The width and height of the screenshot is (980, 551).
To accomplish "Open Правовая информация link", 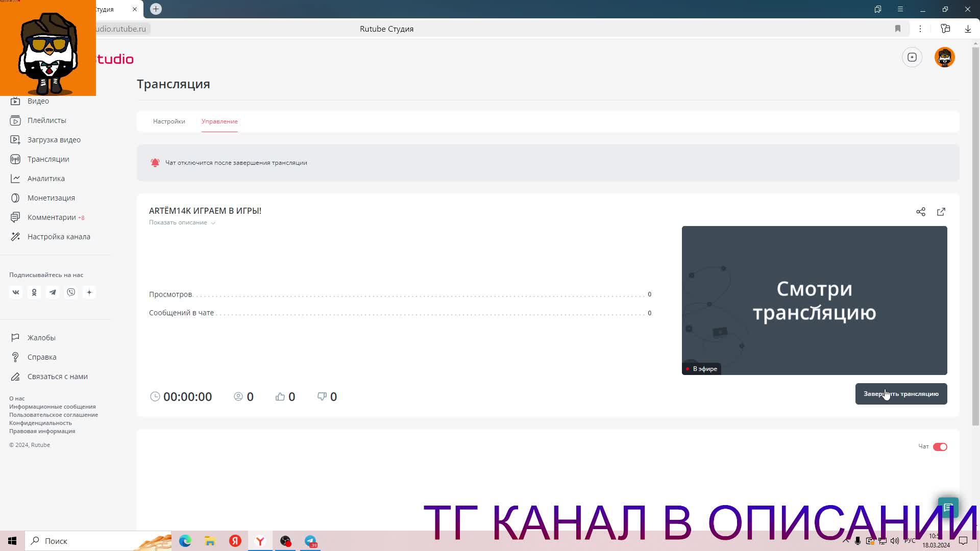I will point(42,431).
